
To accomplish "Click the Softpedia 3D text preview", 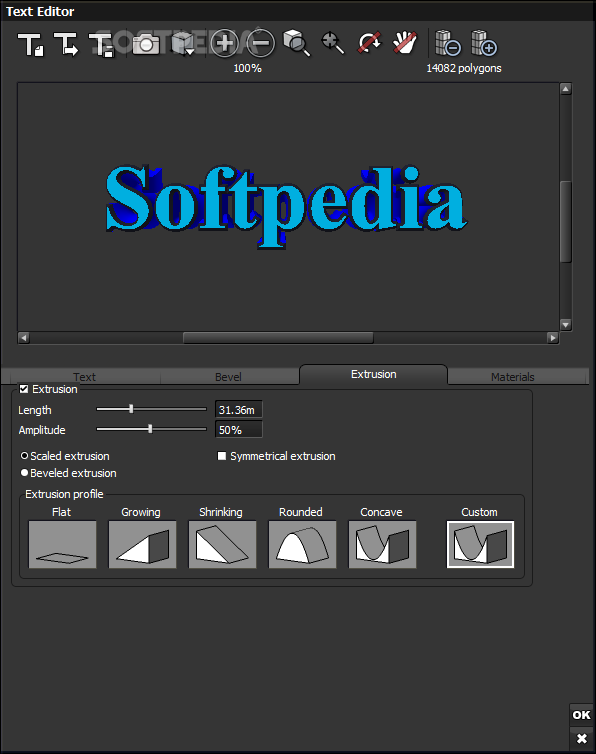I will click(286, 206).
